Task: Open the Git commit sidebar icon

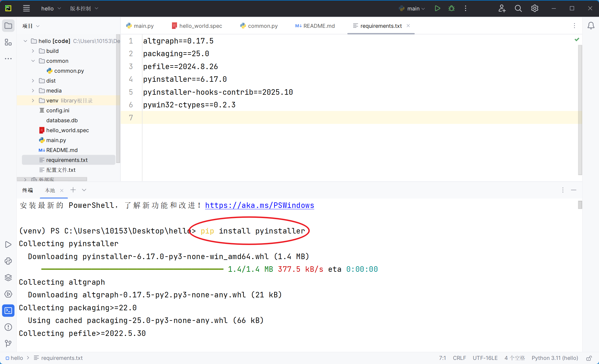Action: (x=8, y=344)
